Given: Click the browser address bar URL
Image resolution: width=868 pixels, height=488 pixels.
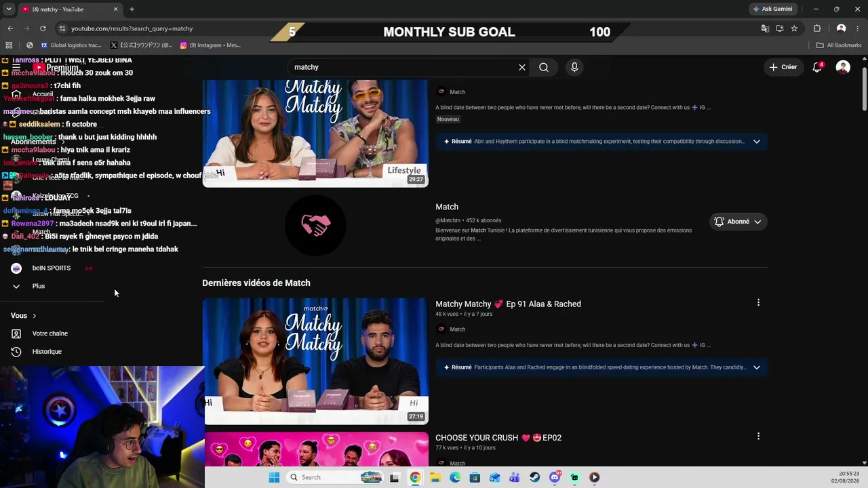Looking at the screenshot, I should tap(132, 28).
